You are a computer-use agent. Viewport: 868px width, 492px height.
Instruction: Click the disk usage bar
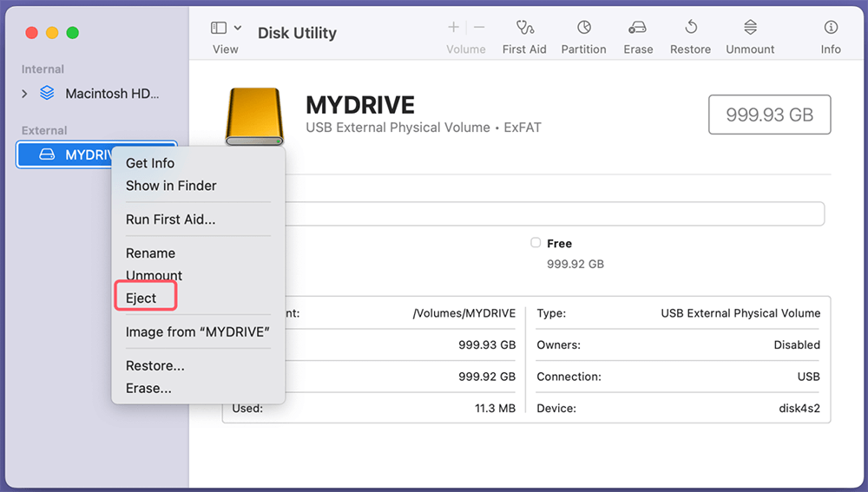pos(556,213)
